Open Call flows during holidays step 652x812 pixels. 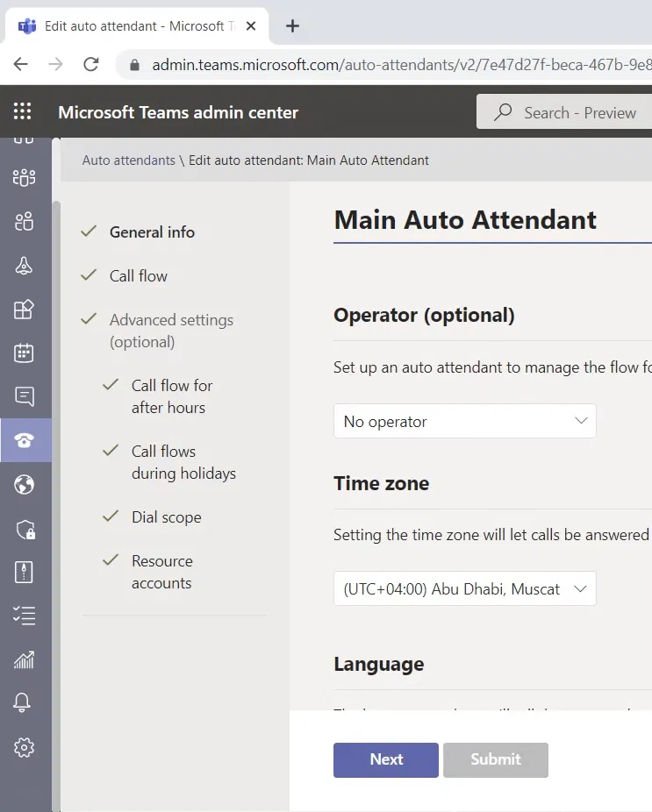pyautogui.click(x=183, y=462)
